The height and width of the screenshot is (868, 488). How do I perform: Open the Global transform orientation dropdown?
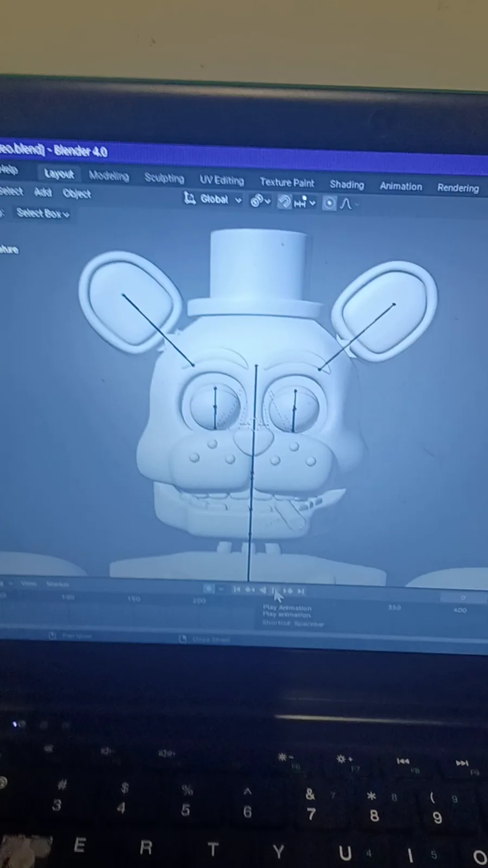point(213,199)
